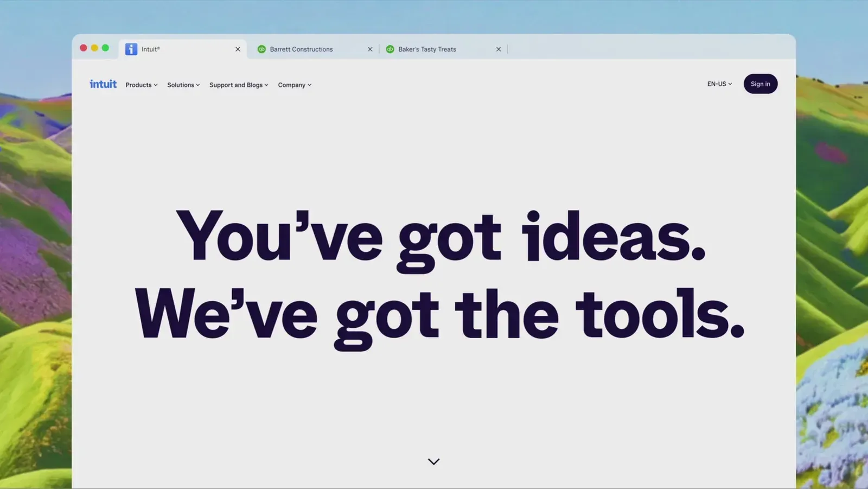
Task: Click the Intuit tab favicon
Action: [131, 49]
